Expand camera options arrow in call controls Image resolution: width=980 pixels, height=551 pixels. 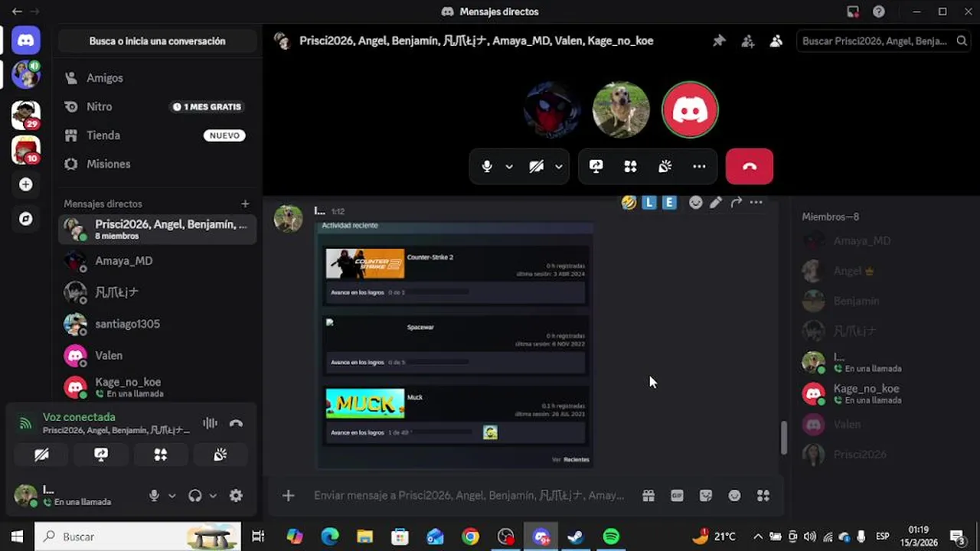tap(559, 167)
